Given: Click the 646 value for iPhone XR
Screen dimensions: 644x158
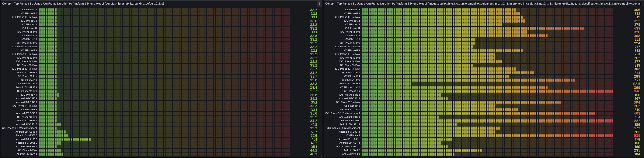Looking at the screenshot, I should click(637, 91).
